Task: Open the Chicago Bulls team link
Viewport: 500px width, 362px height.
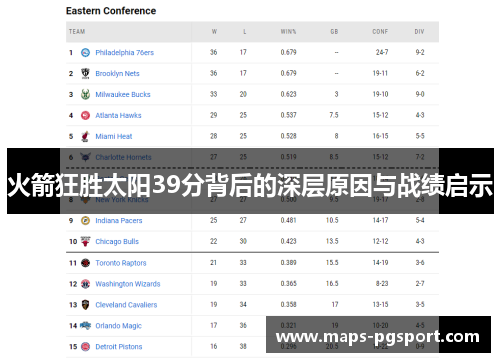Action: 117,242
